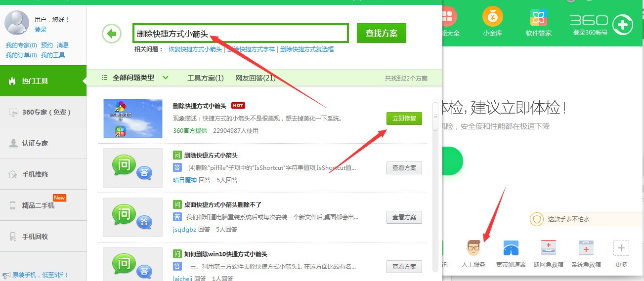Click 查看方案 for 暗日魔神's answer

coord(404,168)
